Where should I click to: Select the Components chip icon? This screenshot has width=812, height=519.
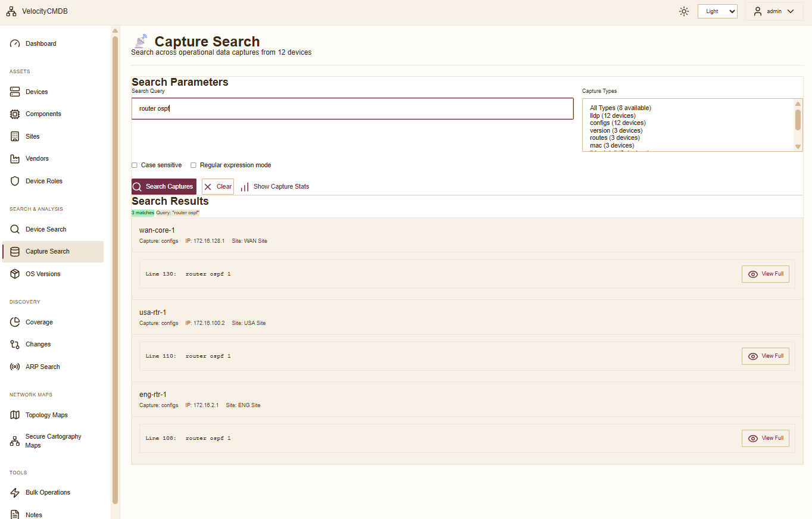pyautogui.click(x=15, y=114)
